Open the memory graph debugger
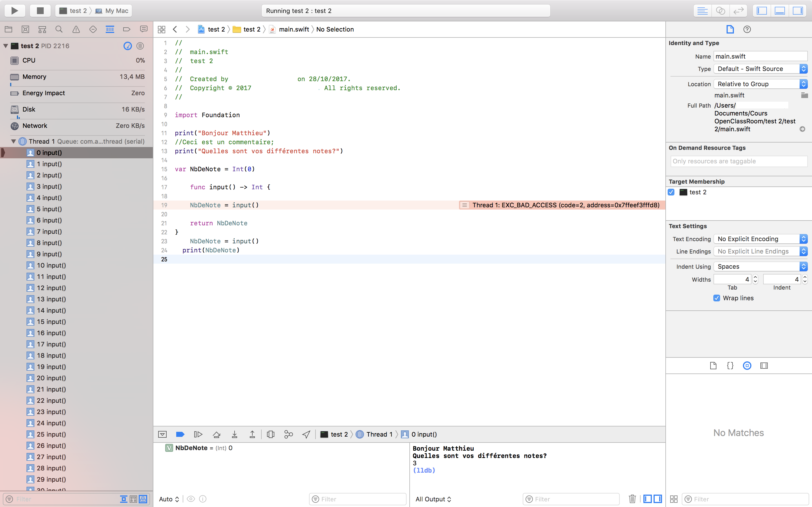The width and height of the screenshot is (812, 507). coord(288,434)
